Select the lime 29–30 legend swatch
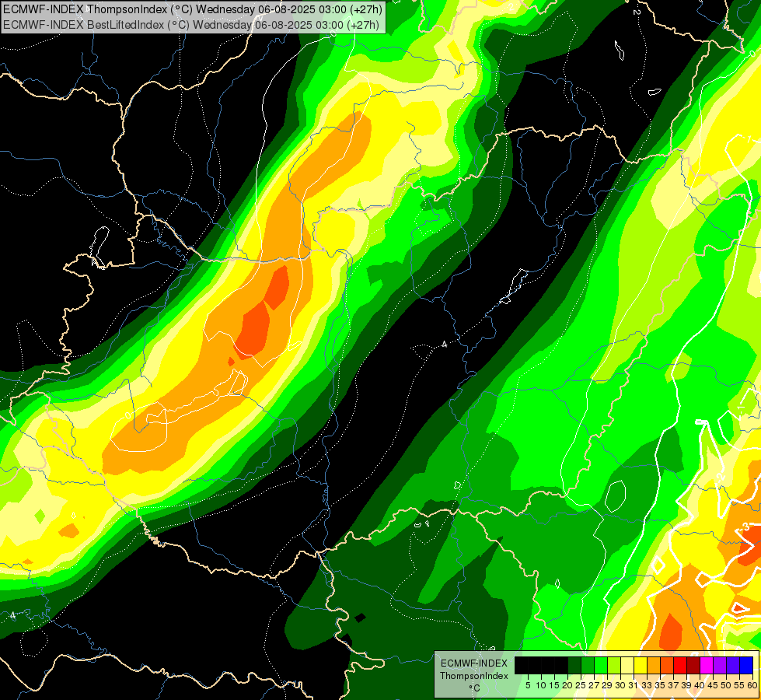The width and height of the screenshot is (761, 700). coord(614,665)
